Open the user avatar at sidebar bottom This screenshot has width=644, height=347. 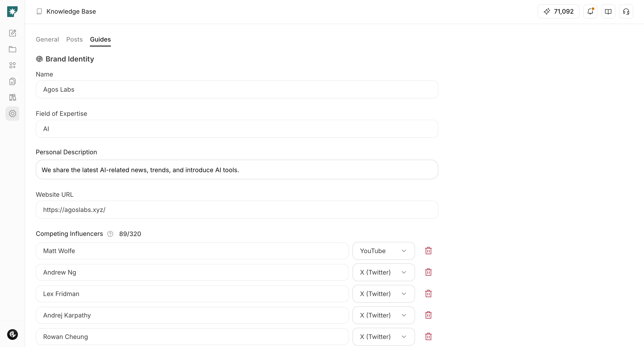pyautogui.click(x=13, y=334)
